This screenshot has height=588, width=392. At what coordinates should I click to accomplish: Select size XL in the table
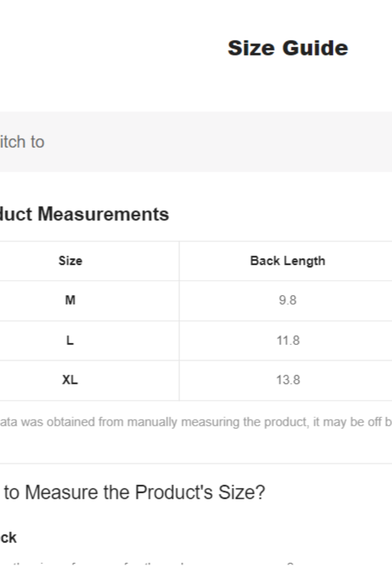(70, 380)
